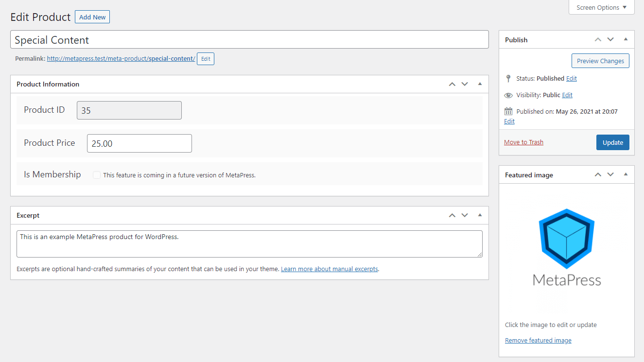Collapse the Featured image panel
Image resolution: width=644 pixels, height=362 pixels.
pos(626,174)
